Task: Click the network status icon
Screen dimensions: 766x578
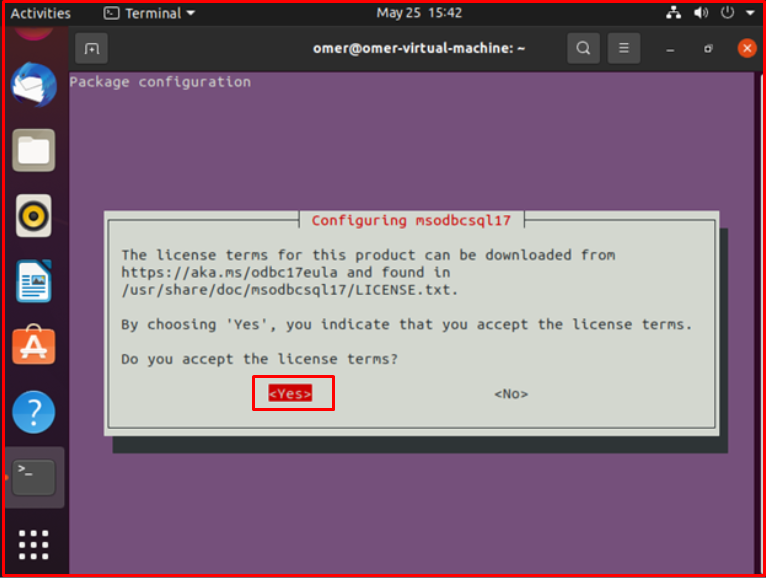Action: [674, 13]
